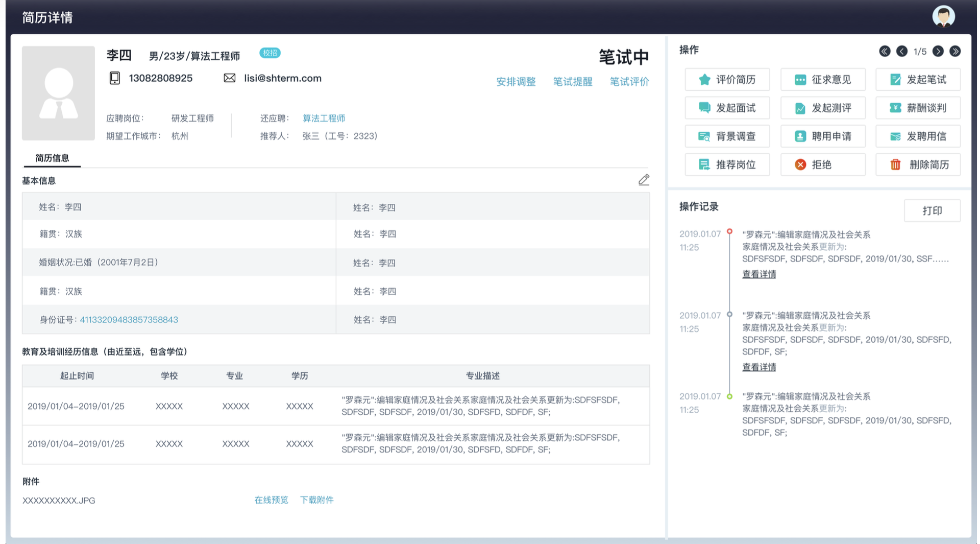Click the 打印 print button
The width and height of the screenshot is (980, 544).
click(932, 210)
